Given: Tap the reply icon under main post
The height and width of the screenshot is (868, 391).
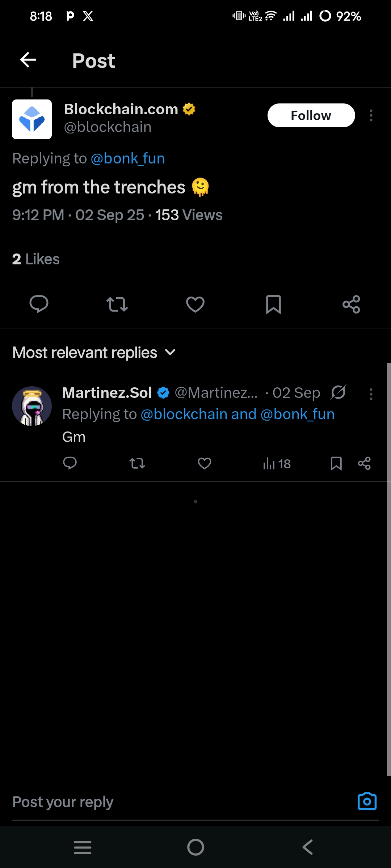Looking at the screenshot, I should click(39, 304).
